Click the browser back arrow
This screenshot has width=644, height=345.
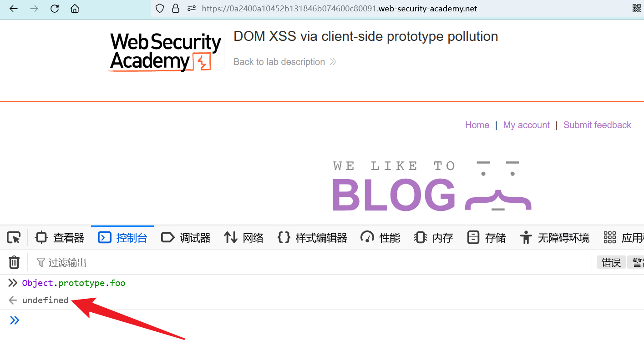pyautogui.click(x=14, y=9)
